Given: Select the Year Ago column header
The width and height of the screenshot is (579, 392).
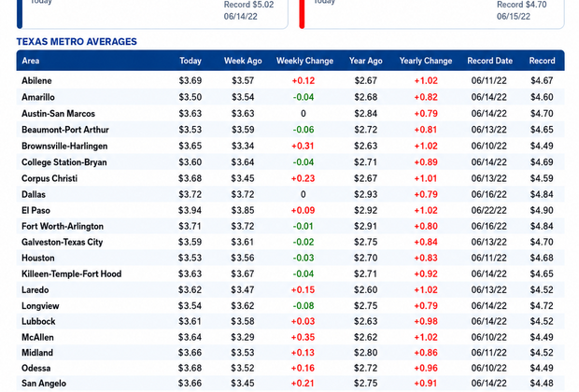Looking at the screenshot, I should click(x=365, y=61).
